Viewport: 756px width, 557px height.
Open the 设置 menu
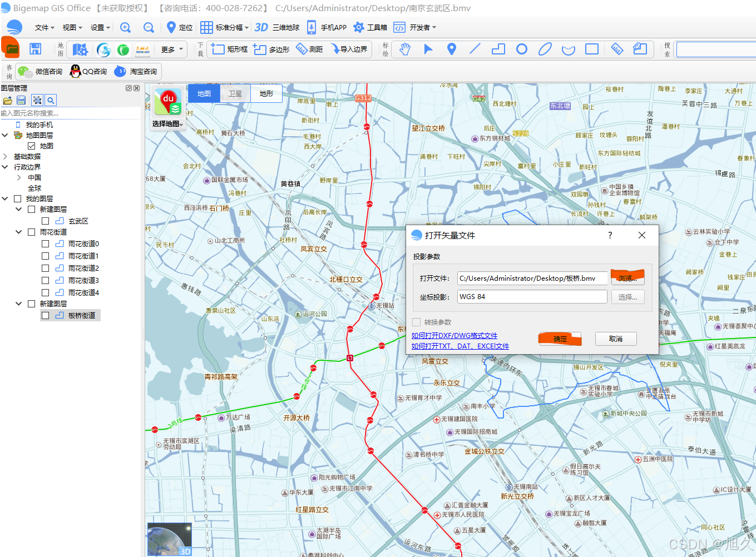pyautogui.click(x=100, y=27)
